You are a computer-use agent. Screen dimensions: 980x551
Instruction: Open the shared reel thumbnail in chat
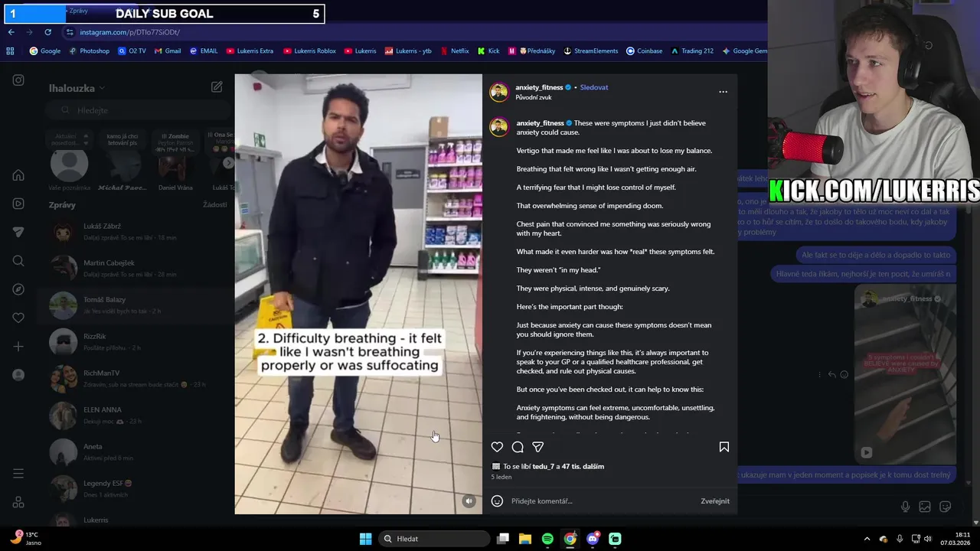(905, 375)
